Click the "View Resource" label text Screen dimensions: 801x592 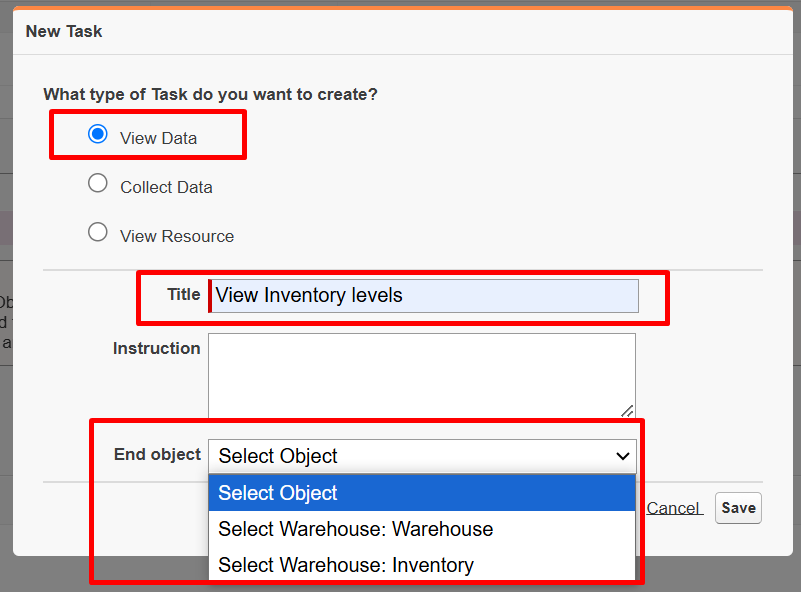[x=177, y=236]
